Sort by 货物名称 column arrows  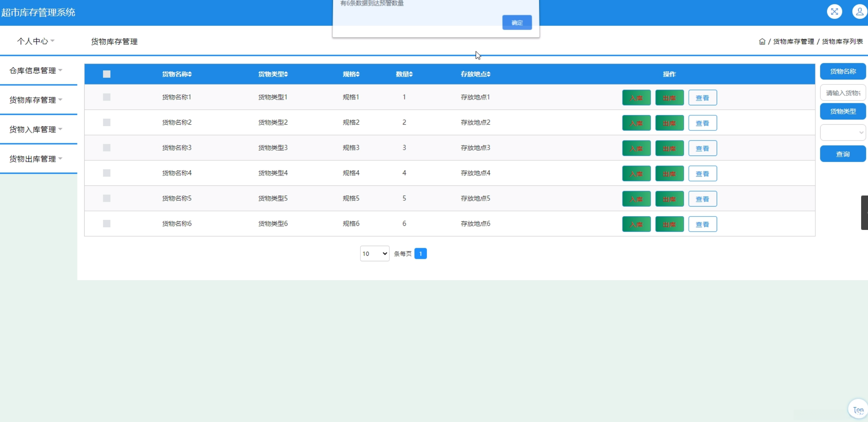(x=190, y=74)
